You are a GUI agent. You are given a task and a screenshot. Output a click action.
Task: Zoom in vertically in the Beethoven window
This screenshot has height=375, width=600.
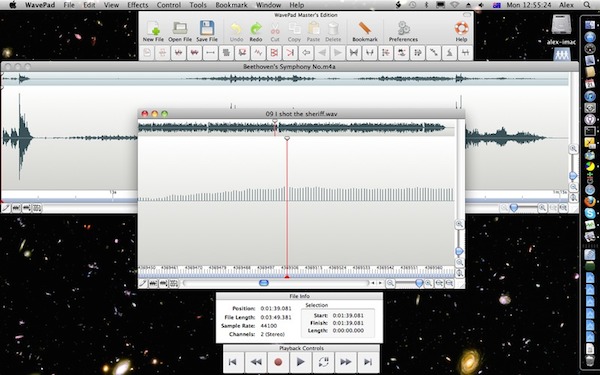click(573, 148)
